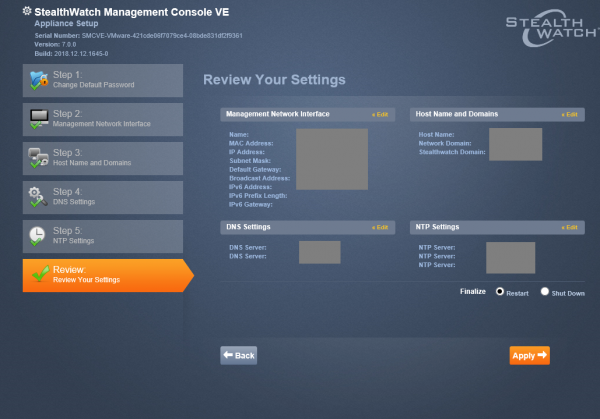The image size is (600, 419).
Task: Click the Review green checkmark icon
Action: pos(39,274)
